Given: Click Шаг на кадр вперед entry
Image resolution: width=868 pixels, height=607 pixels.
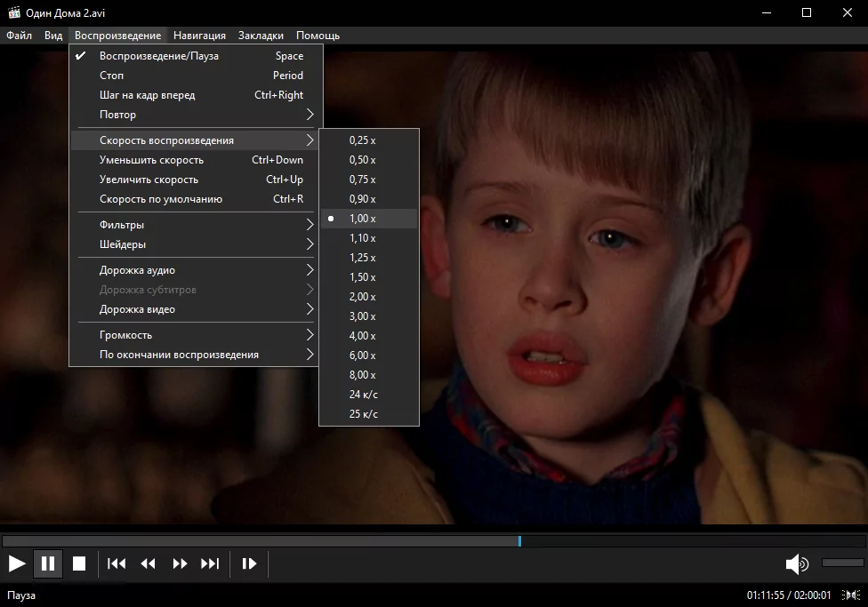Looking at the screenshot, I should coord(148,95).
